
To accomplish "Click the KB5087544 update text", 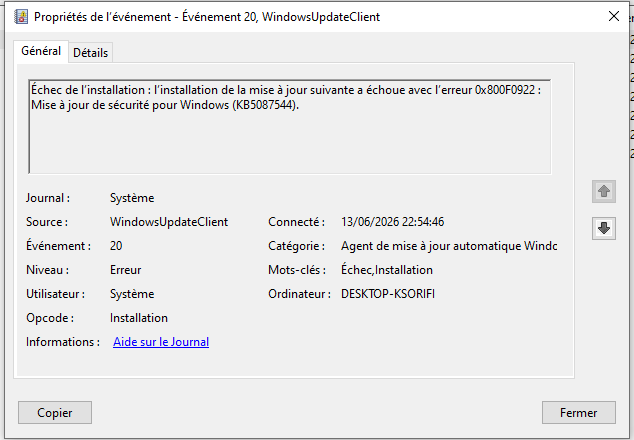I will [265, 105].
